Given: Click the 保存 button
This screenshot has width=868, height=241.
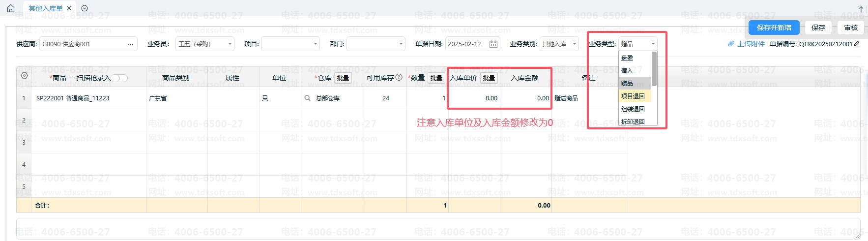Looking at the screenshot, I should click(818, 28).
